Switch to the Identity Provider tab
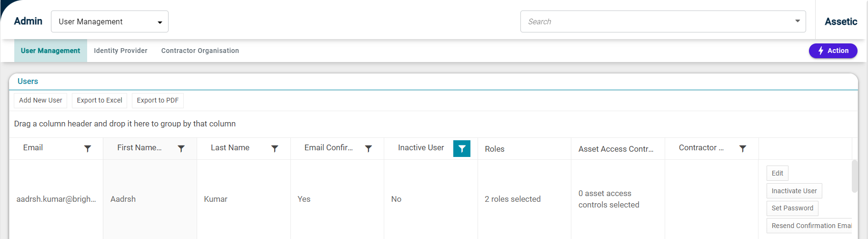 [120, 51]
